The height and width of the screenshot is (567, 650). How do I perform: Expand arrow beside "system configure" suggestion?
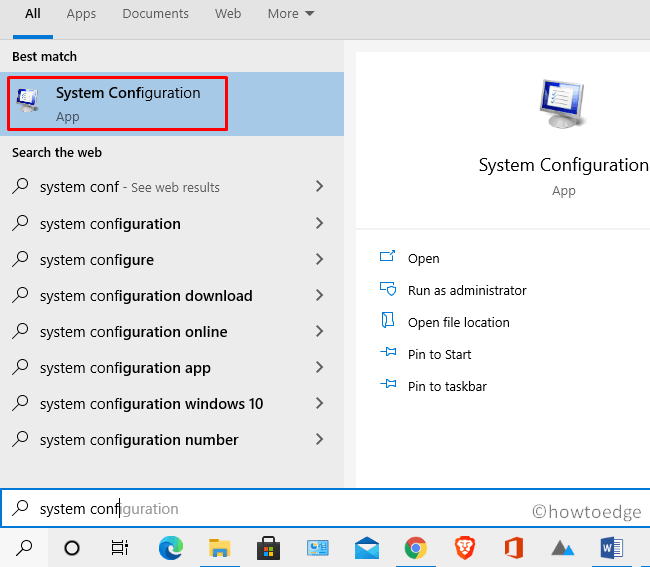click(x=319, y=260)
